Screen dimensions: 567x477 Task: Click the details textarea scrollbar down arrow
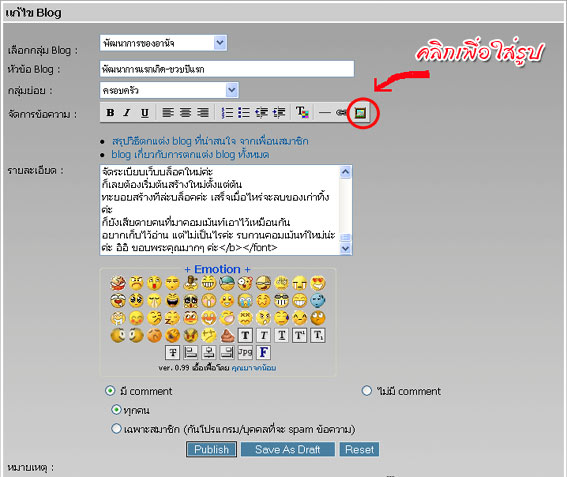point(346,248)
